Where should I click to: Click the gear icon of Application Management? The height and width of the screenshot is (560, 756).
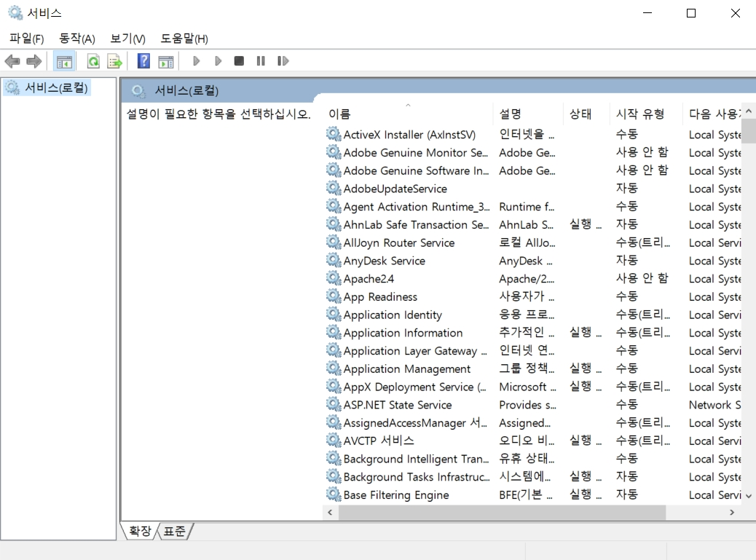pos(333,368)
